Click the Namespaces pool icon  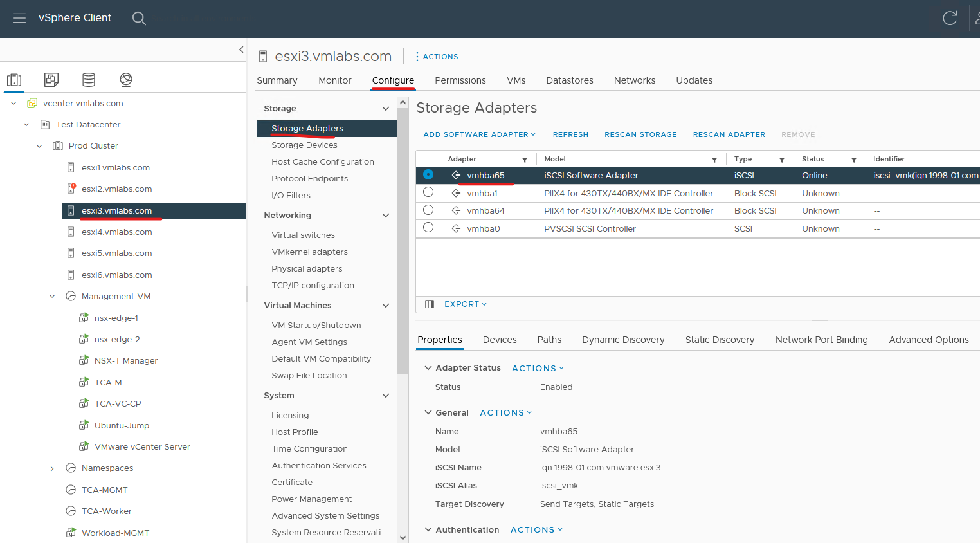[71, 468]
